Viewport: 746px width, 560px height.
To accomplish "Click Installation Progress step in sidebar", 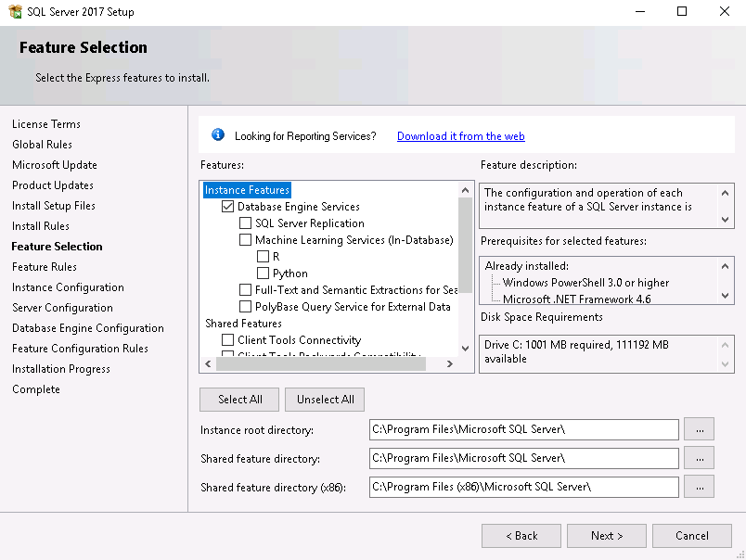I will pos(61,369).
